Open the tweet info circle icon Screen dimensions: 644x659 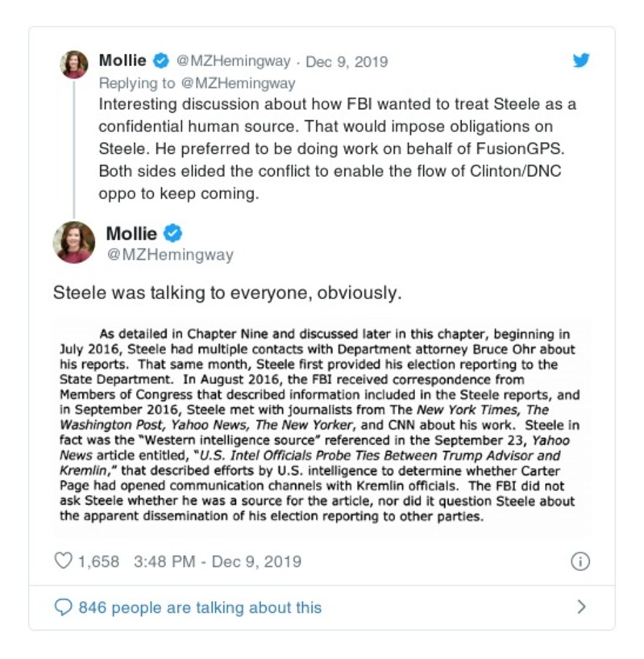[580, 562]
